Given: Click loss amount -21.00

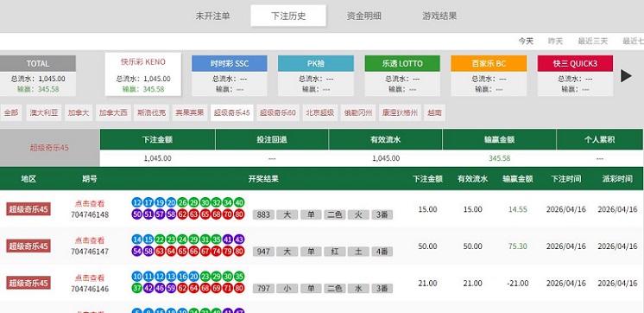Looking at the screenshot, I should tap(517, 284).
